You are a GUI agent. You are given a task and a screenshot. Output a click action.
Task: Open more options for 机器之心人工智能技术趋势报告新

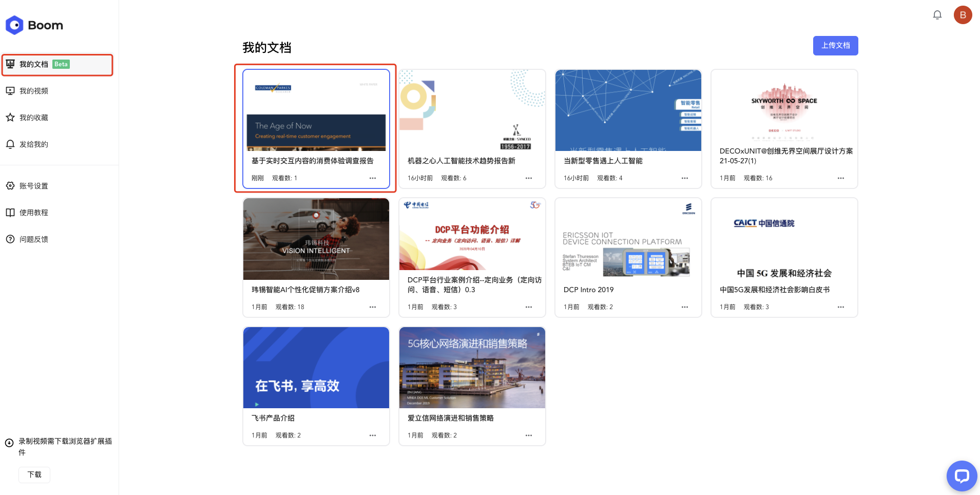coord(529,178)
